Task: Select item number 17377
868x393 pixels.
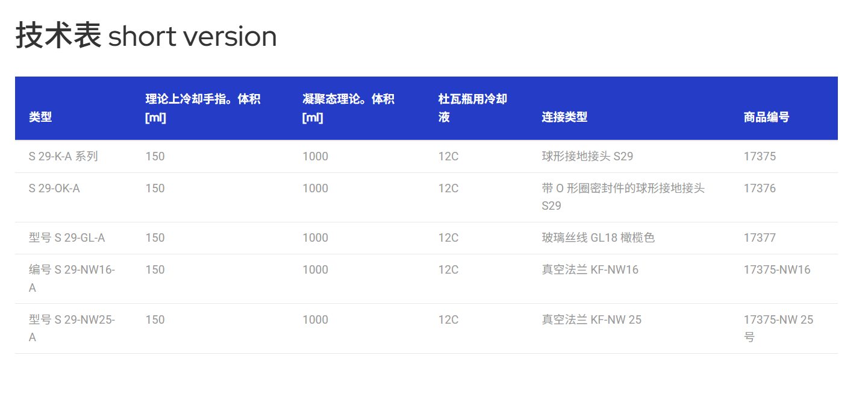Action: pyautogui.click(x=760, y=238)
